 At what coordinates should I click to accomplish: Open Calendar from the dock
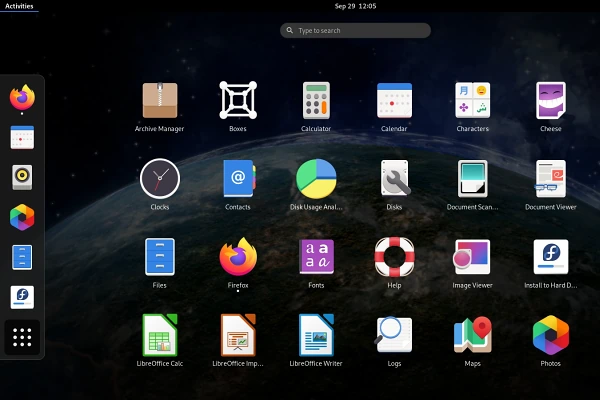pyautogui.click(x=22, y=137)
